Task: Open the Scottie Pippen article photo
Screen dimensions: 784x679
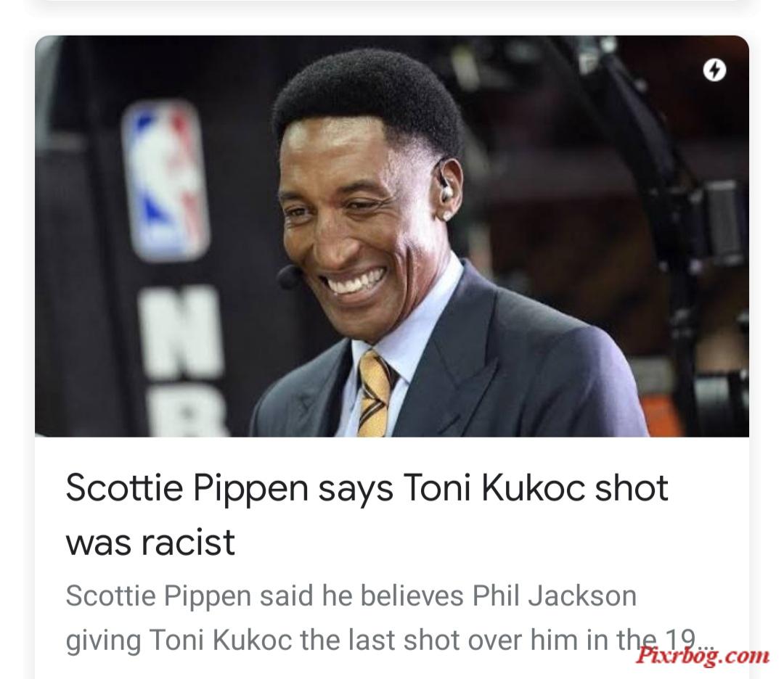Action: [x=391, y=236]
